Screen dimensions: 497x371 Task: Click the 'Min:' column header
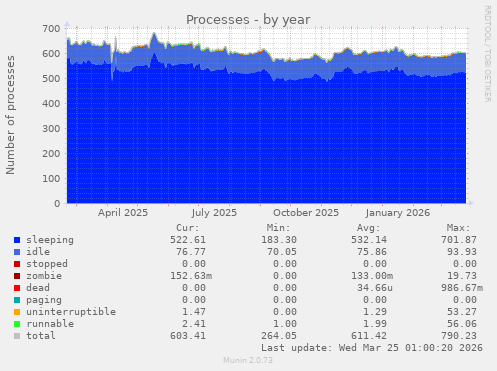[x=278, y=228]
